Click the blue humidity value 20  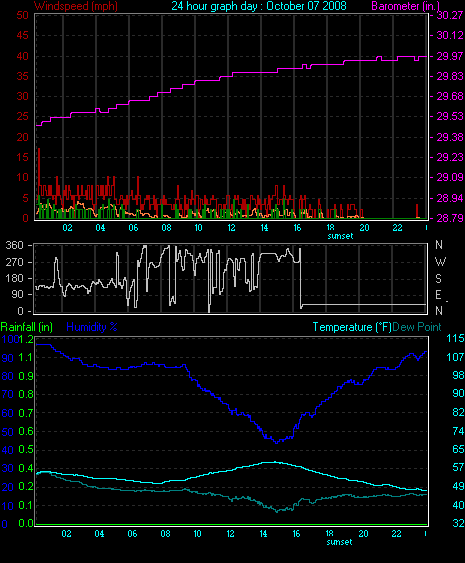click(8, 487)
